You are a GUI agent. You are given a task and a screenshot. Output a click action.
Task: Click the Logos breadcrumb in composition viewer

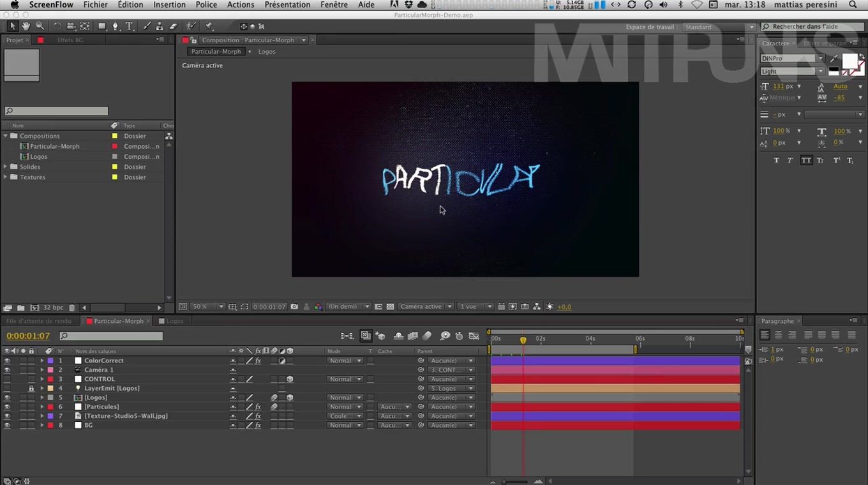coord(267,52)
